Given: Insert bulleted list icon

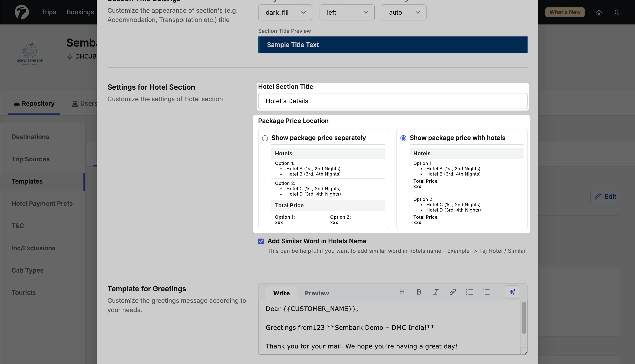Looking at the screenshot, I should pos(486,292).
